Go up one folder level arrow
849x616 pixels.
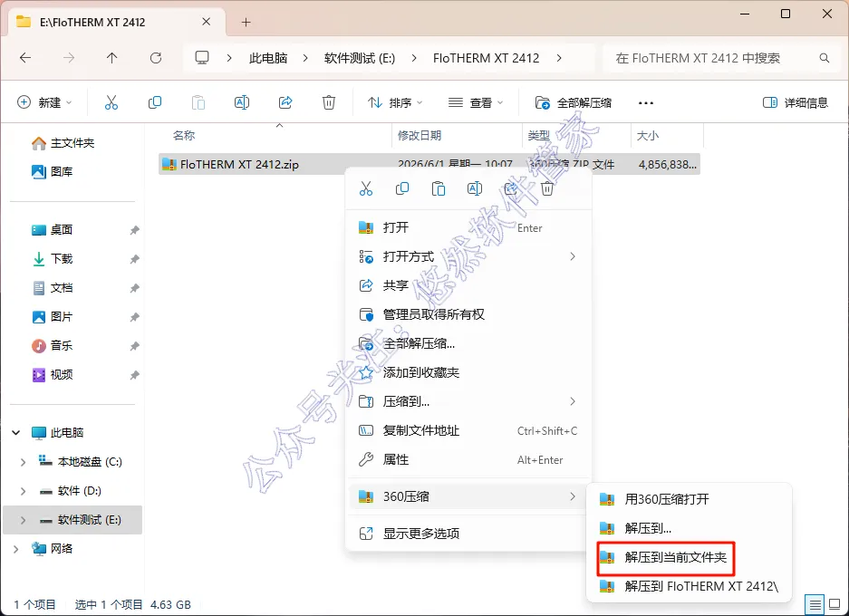(112, 58)
